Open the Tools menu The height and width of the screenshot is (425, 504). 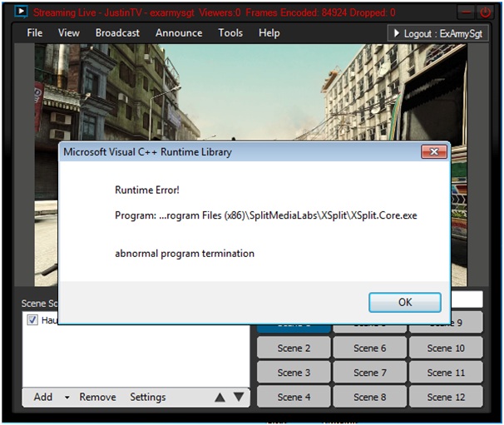[x=230, y=33]
